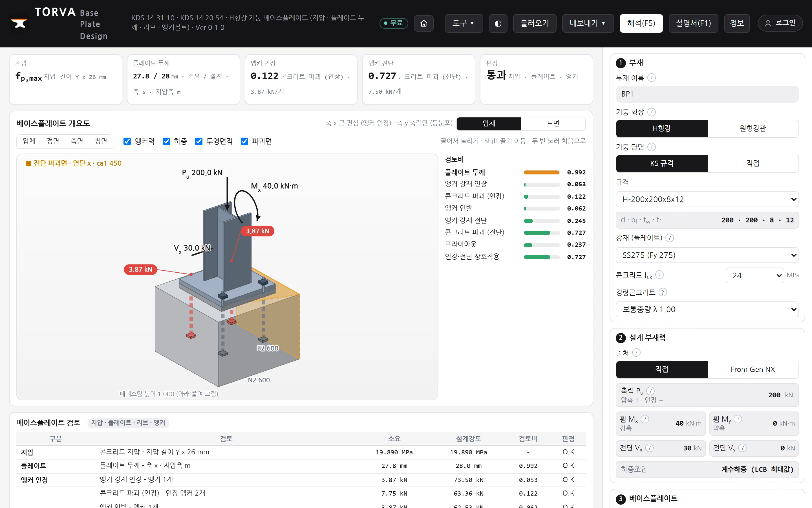Open help icon next to 경량콘크리트

coord(663,292)
